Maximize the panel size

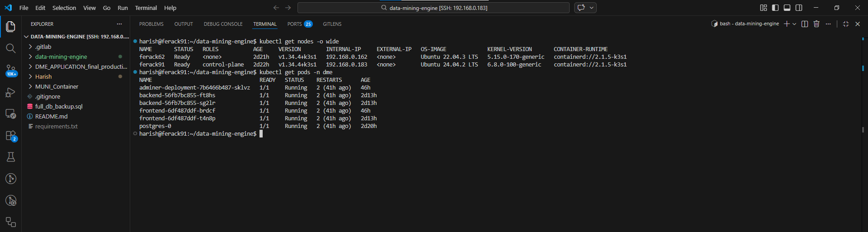pos(846,24)
